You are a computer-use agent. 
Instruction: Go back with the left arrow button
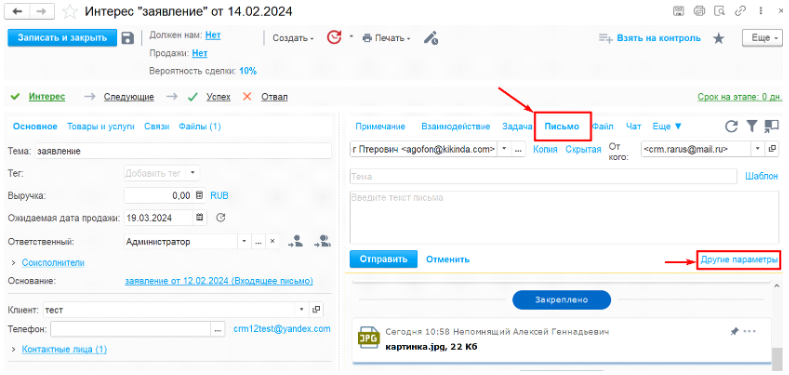coord(18,11)
